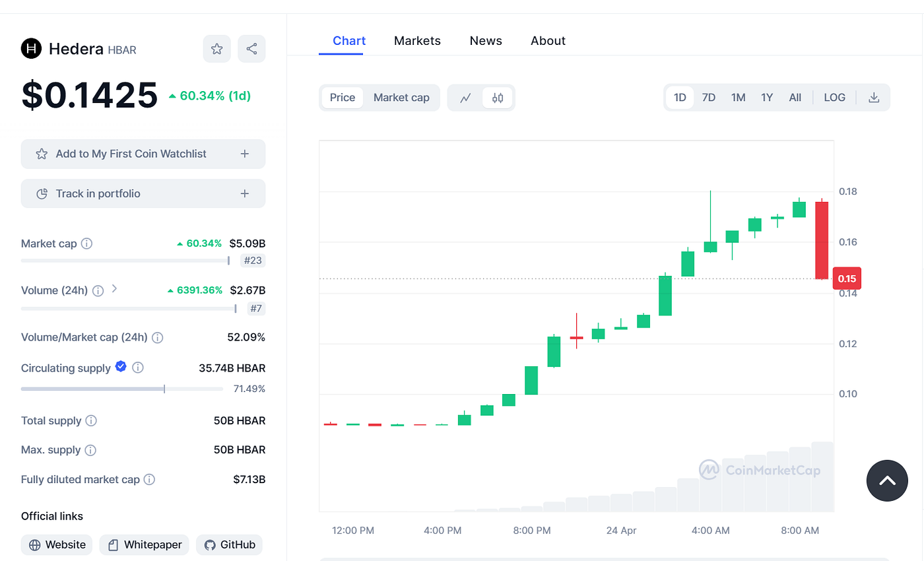Click the large red last candlestick
Screen dimensions: 924x561
(x=822, y=240)
